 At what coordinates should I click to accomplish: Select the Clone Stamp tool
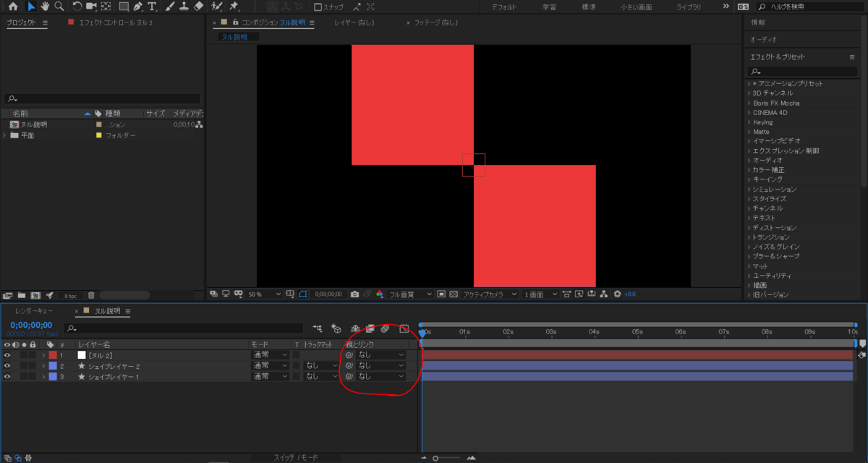pos(184,7)
